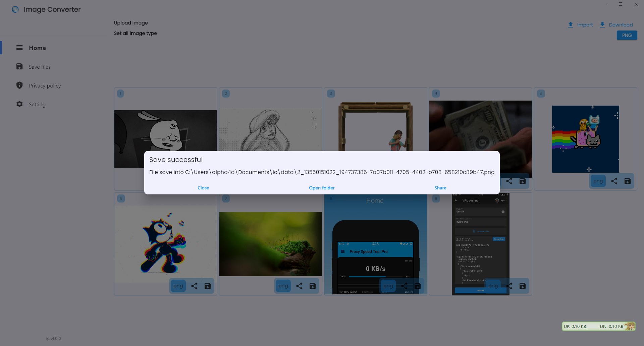Screen dimensions: 644x346
Task: Select the VPL posting thumbnail in card 9
Action: tap(480, 244)
